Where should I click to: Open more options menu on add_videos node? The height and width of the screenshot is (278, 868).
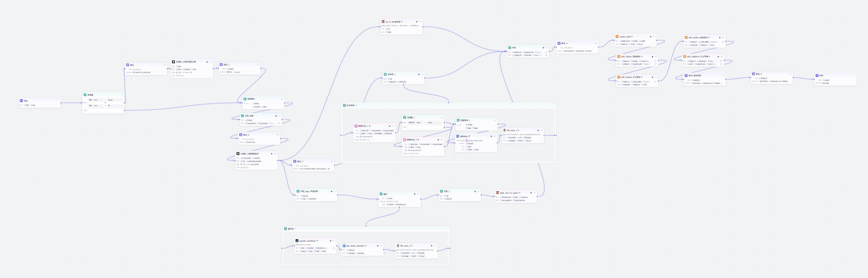click(x=656, y=56)
